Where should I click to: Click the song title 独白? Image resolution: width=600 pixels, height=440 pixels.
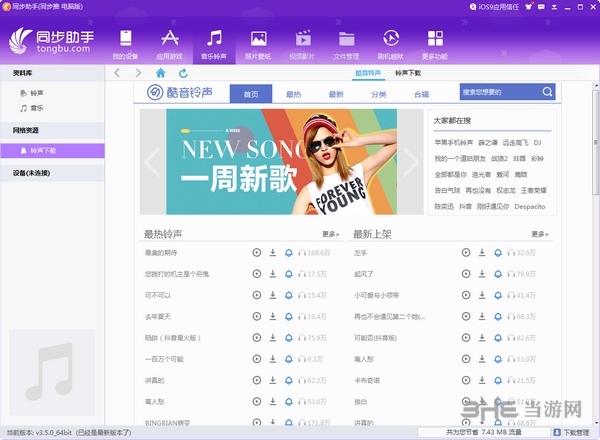(361, 402)
